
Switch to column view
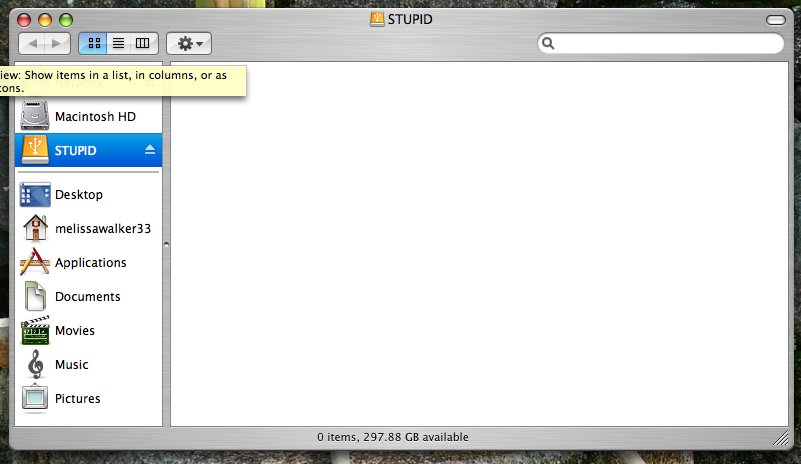tap(143, 43)
